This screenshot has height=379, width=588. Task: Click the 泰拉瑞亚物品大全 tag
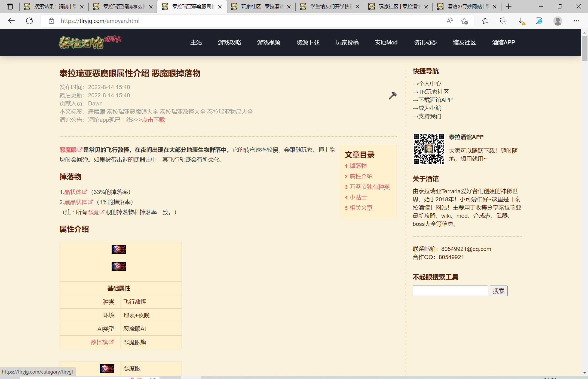pos(230,111)
